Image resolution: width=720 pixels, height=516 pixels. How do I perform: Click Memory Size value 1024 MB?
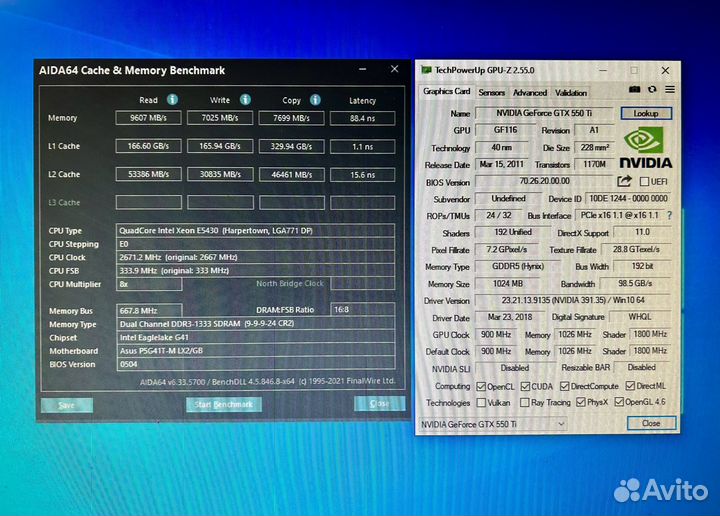507,284
